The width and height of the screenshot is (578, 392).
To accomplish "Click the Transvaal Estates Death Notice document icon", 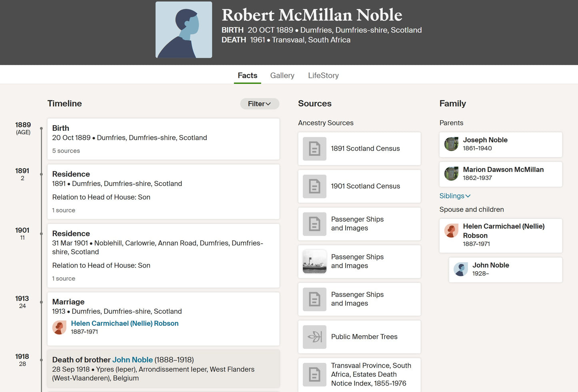I will (x=314, y=374).
